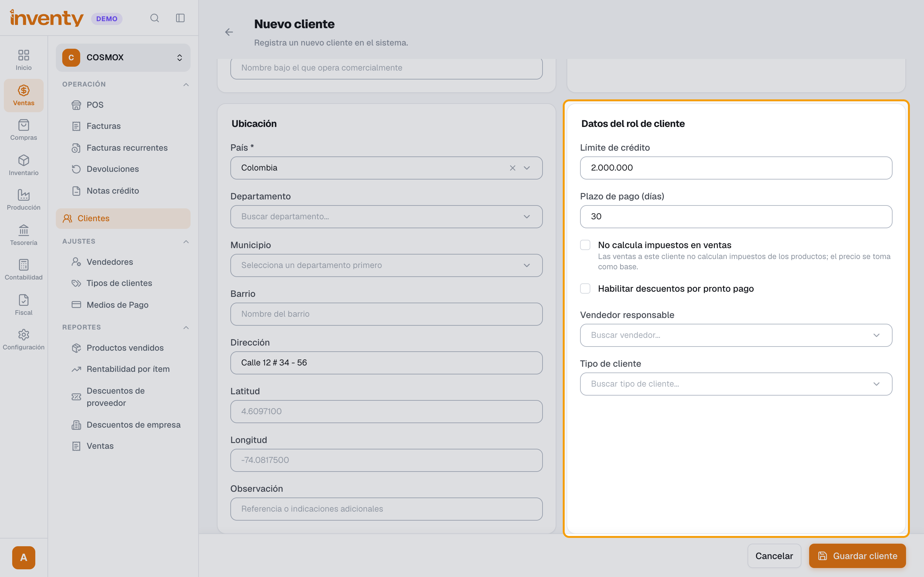Click the Límite de crédito field

coord(736,168)
